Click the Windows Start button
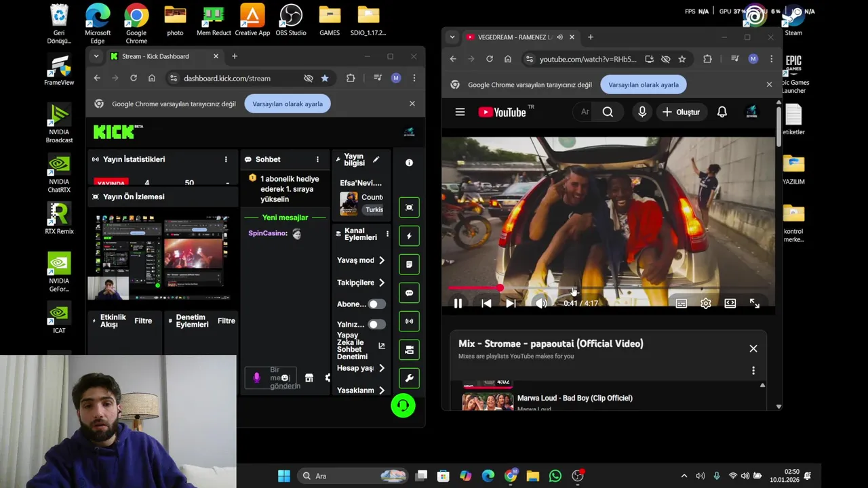The width and height of the screenshot is (868, 488). (284, 476)
